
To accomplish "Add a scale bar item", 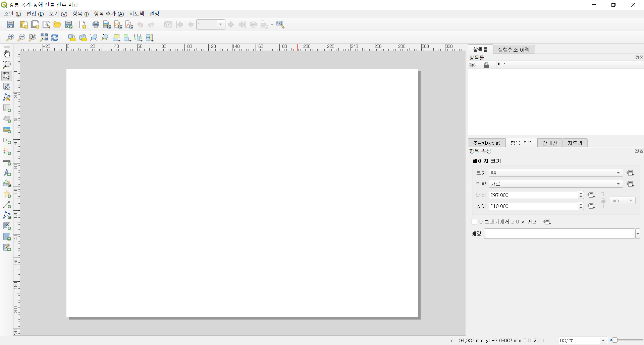I will [7, 162].
